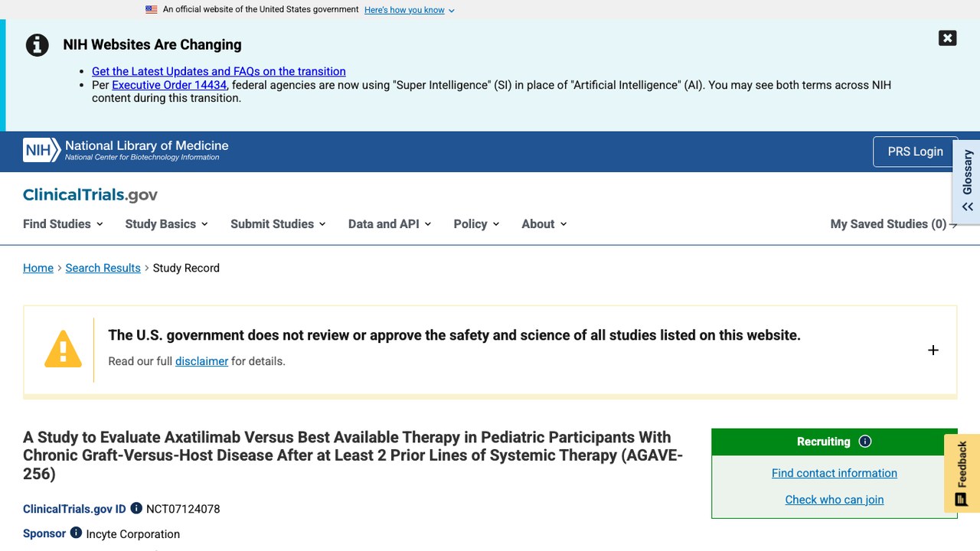The height and width of the screenshot is (551, 980).
Task: Open My Saved Studies (0)
Action: [x=893, y=224]
